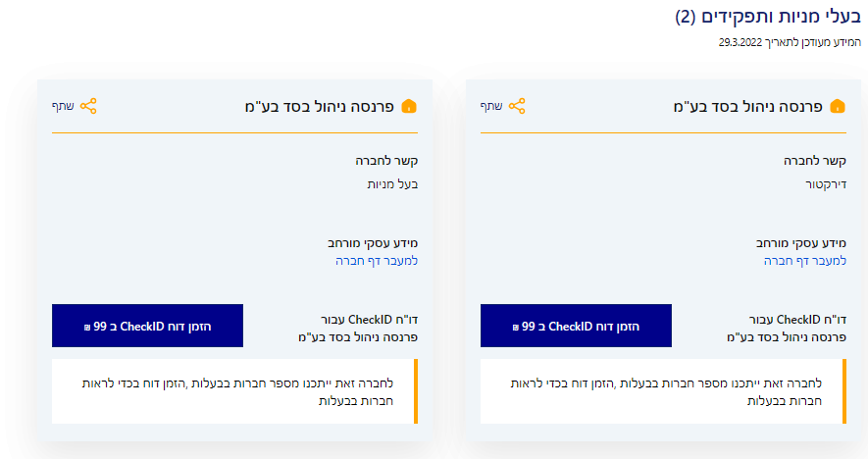This screenshot has height=459, width=868.
Task: Open 'למעבר דף חברה' link in the director card
Action: pos(804,262)
